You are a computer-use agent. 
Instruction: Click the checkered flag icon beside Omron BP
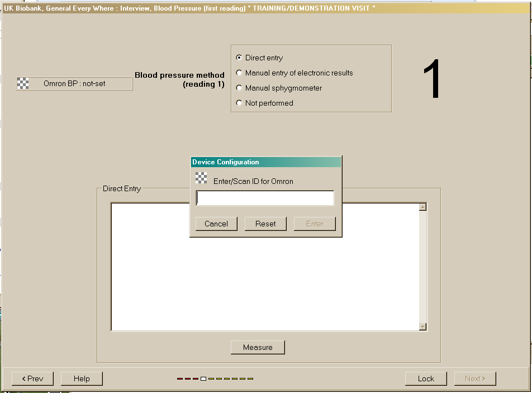pyautogui.click(x=23, y=83)
